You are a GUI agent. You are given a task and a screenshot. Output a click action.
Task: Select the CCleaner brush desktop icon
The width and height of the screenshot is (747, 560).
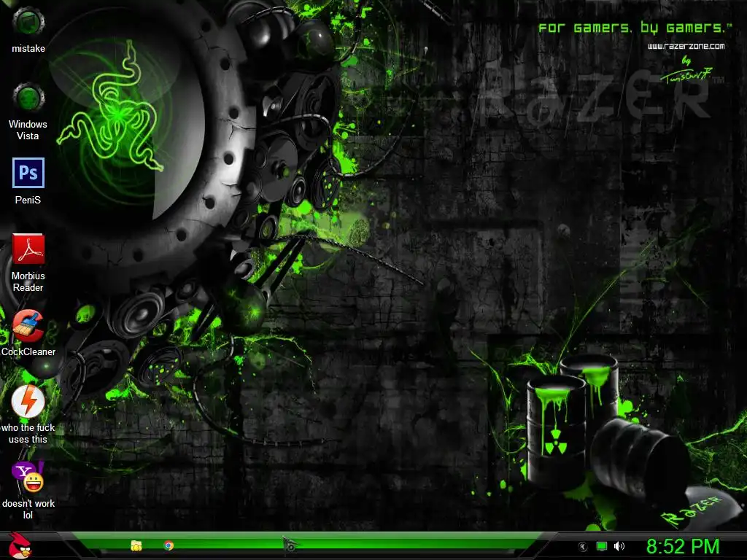point(28,325)
